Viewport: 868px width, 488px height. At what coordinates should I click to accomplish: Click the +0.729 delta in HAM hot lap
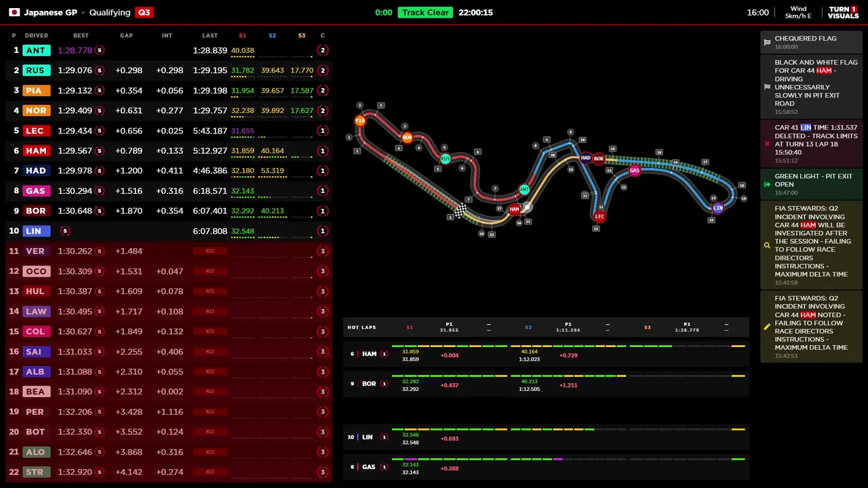coord(568,355)
